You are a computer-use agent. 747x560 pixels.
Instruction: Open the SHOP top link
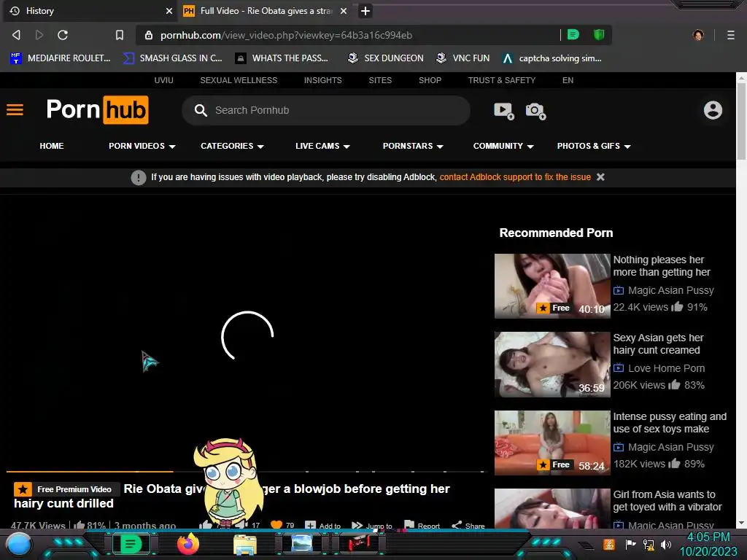430,80
